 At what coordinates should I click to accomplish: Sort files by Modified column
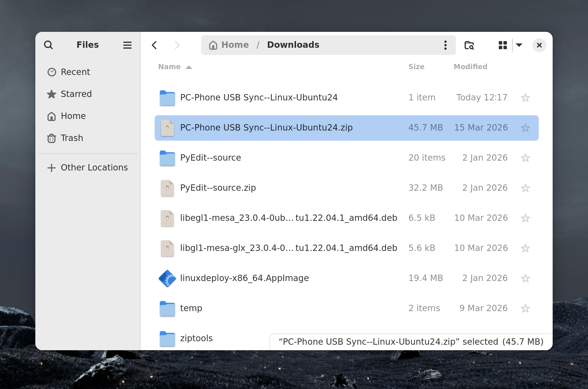[x=470, y=67]
